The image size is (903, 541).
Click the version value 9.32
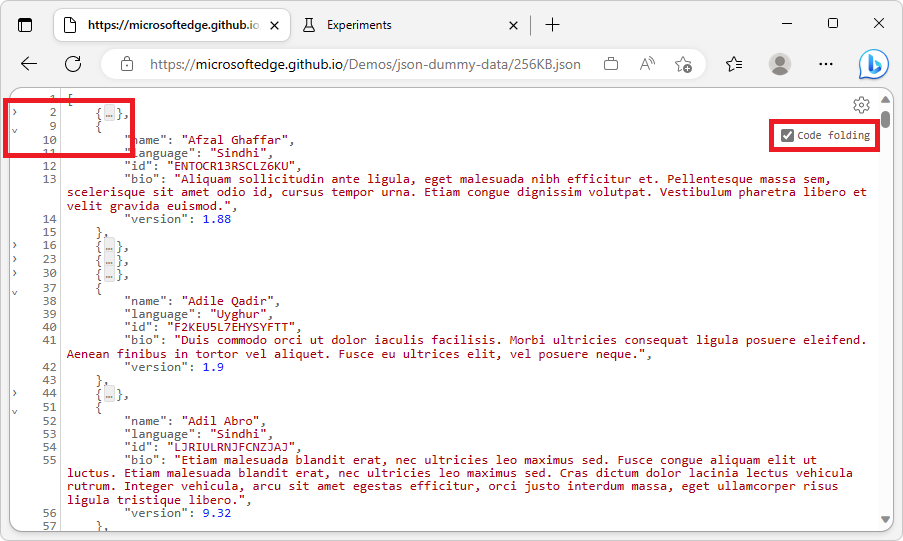pyautogui.click(x=217, y=513)
